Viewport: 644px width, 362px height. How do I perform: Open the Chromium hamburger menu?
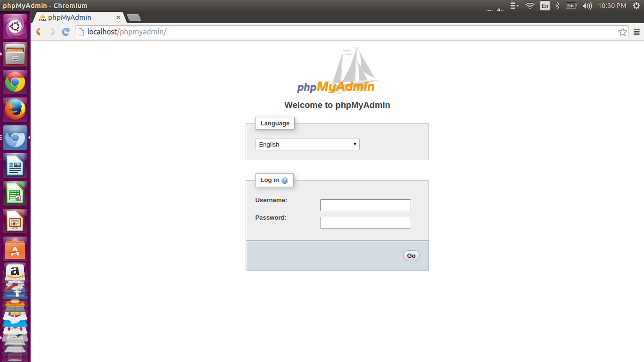click(x=636, y=32)
